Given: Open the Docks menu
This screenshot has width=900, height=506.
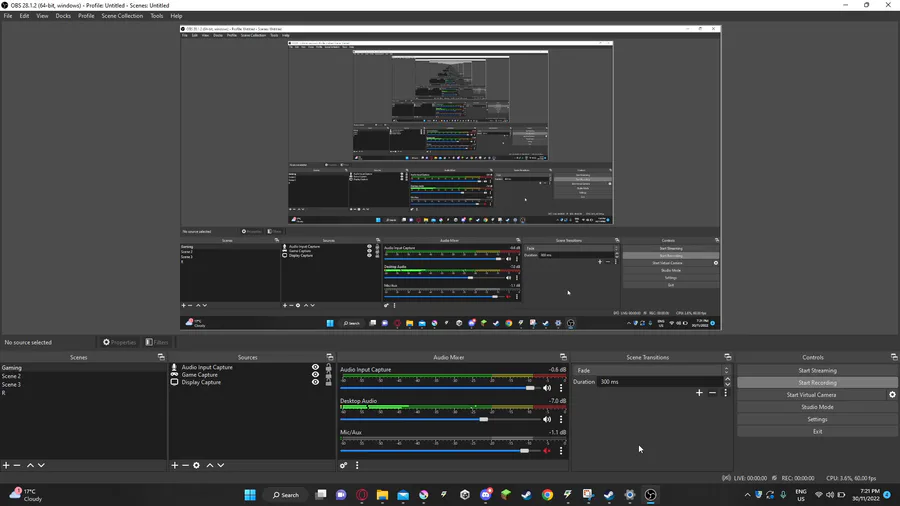Looking at the screenshot, I should point(63,16).
